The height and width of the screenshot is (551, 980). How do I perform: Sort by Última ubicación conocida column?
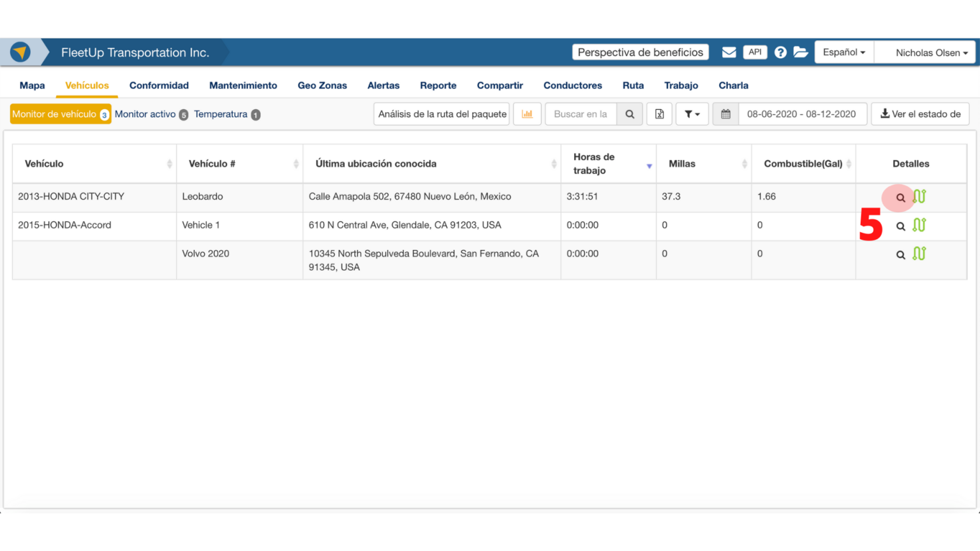click(432, 164)
